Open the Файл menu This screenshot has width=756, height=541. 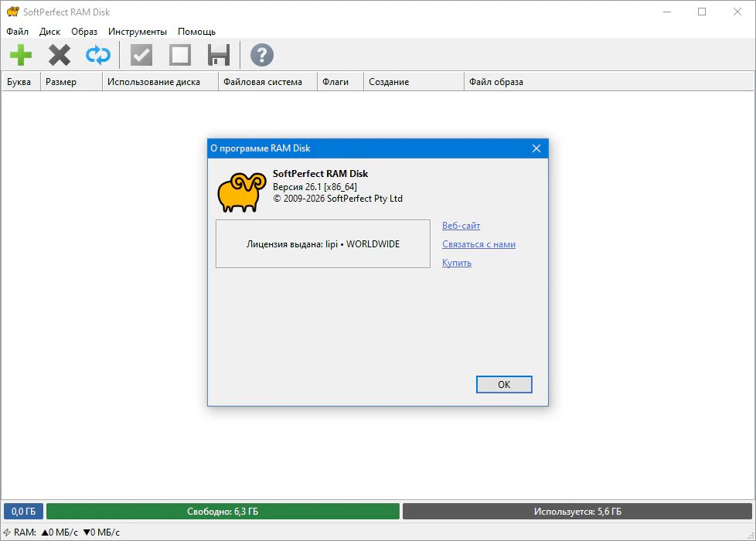pos(17,32)
